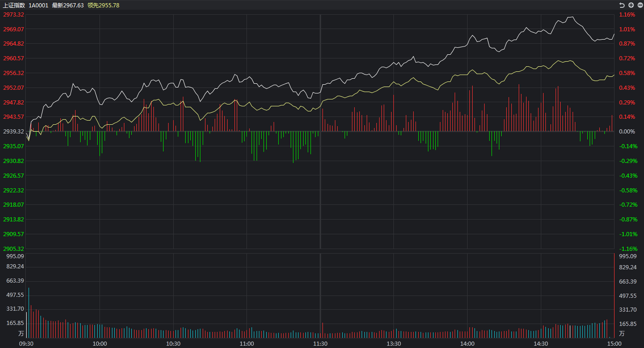
Task: Click the red +1.16% percent label
Action: 627,14
